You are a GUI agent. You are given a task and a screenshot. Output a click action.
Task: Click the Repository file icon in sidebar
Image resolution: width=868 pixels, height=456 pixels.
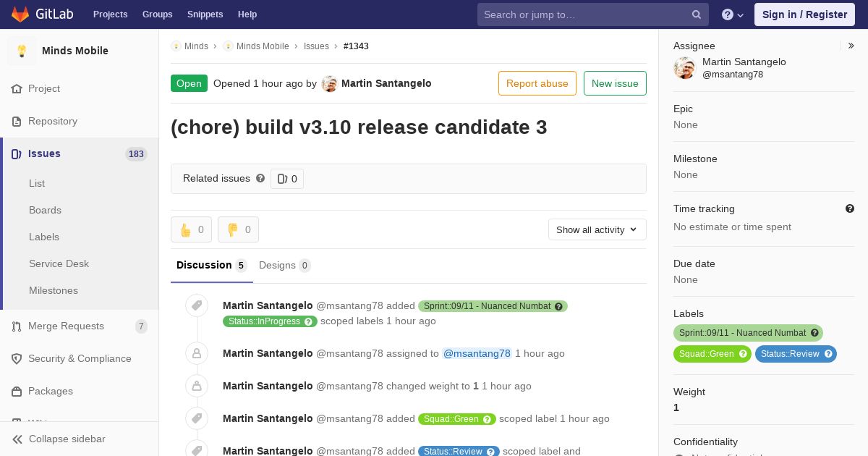click(x=17, y=122)
